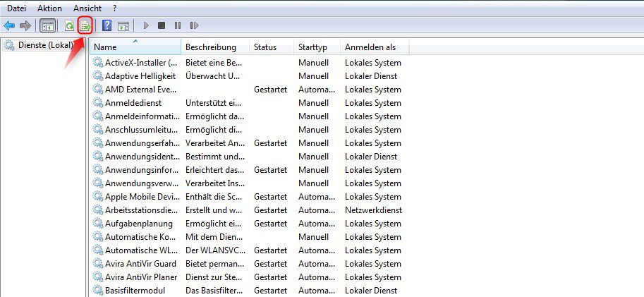Click gear icon of Avira AntiVir Guard
The image size is (644, 297).
[x=98, y=263]
